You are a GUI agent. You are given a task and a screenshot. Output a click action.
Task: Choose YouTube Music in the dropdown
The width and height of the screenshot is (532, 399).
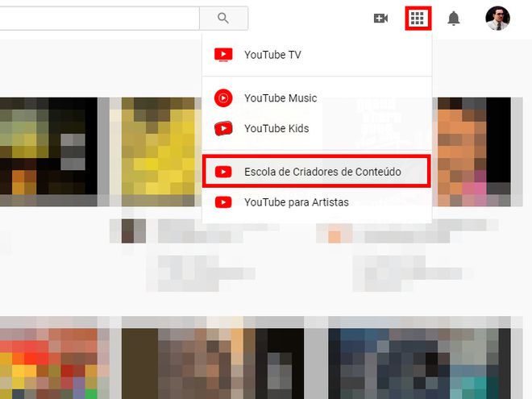pos(317,98)
